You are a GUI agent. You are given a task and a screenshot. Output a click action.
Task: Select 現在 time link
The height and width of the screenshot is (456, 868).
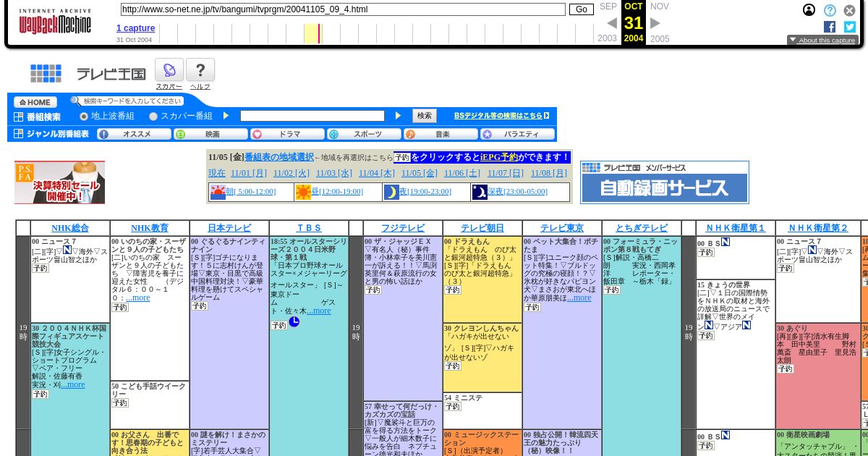click(217, 173)
